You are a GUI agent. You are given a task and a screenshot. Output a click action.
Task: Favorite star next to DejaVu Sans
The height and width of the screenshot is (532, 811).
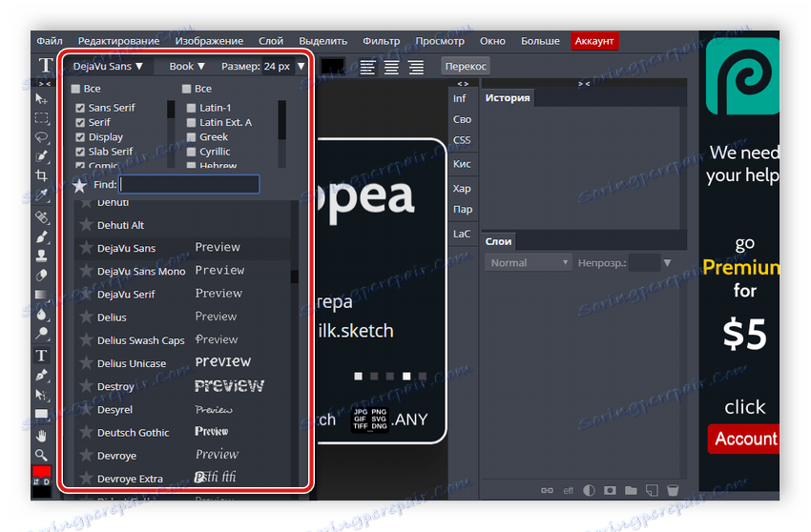[85, 248]
